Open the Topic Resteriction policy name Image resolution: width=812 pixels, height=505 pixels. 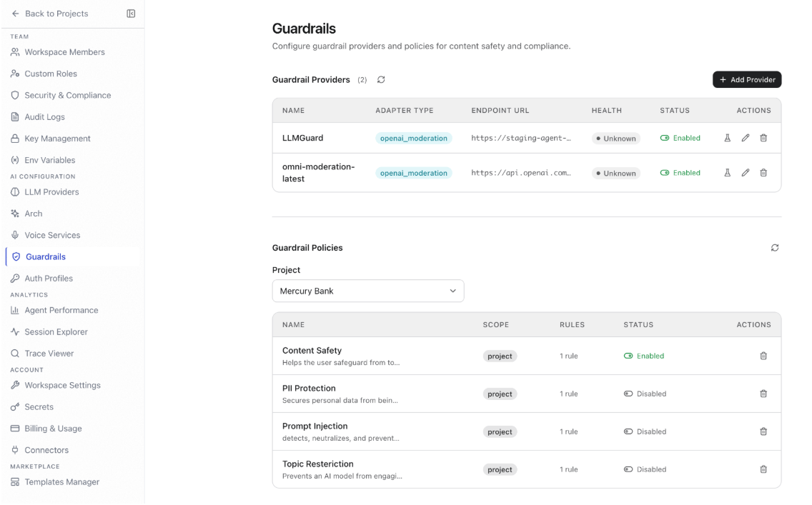pyautogui.click(x=318, y=464)
